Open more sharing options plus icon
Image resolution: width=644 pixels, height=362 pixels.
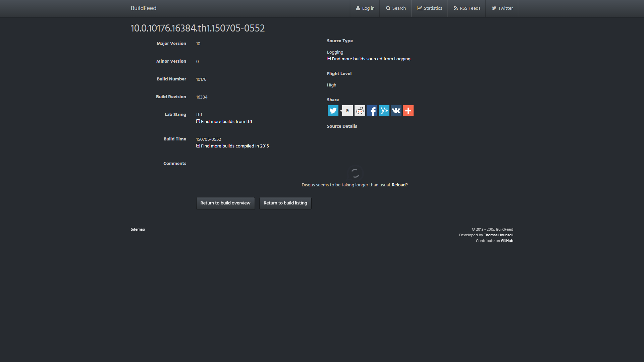(408, 111)
